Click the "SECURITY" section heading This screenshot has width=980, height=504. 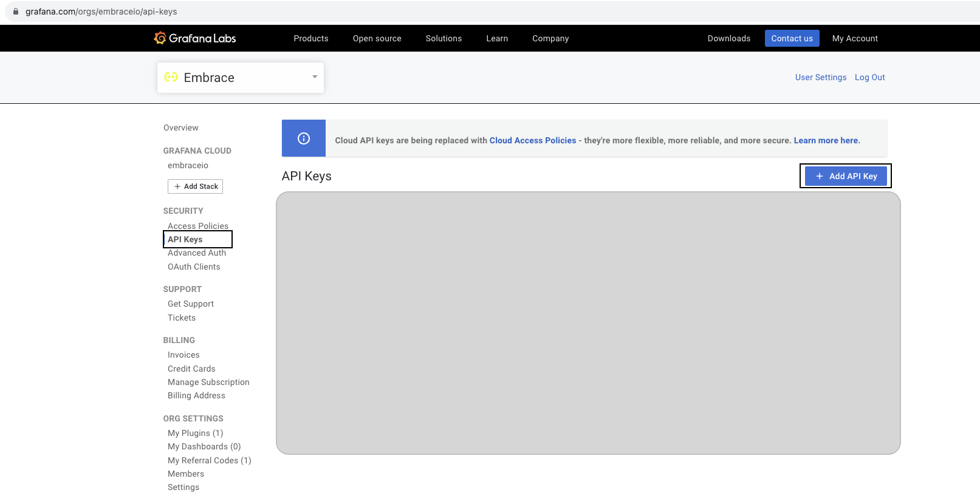tap(183, 211)
